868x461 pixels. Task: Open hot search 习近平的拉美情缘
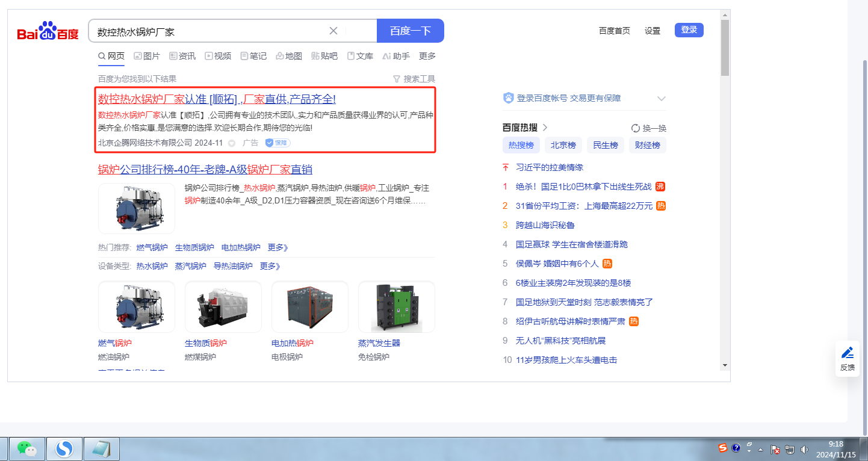(x=550, y=167)
